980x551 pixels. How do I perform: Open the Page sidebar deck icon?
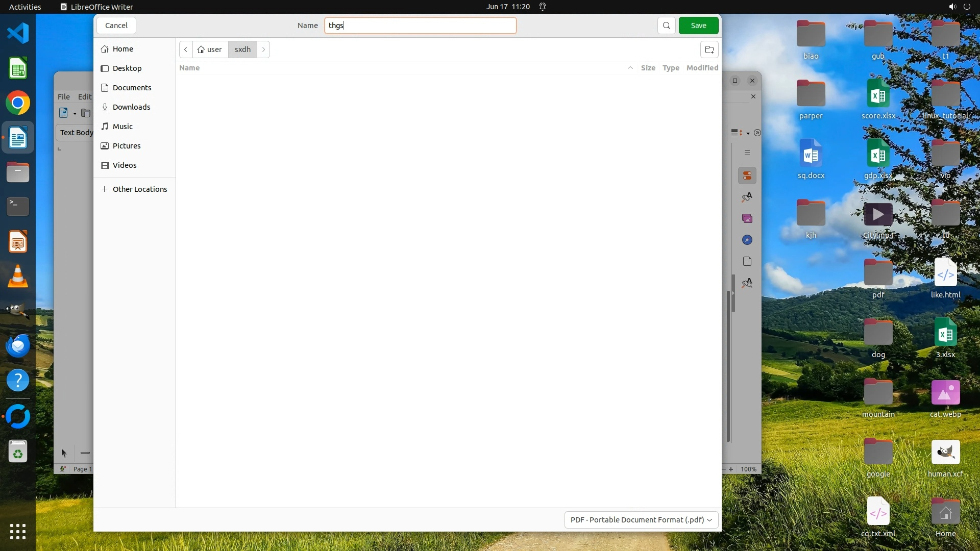pyautogui.click(x=747, y=262)
